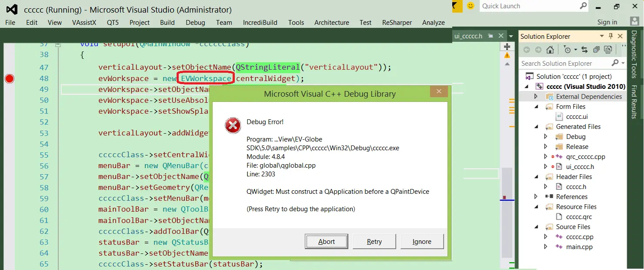The width and height of the screenshot is (644, 270).
Task: Open the Debug menu
Action: point(195,22)
